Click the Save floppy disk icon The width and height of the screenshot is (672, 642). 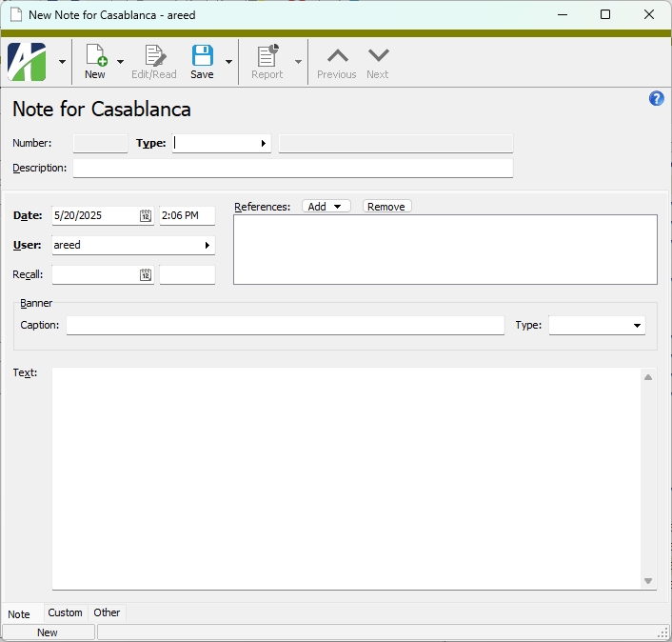click(202, 56)
